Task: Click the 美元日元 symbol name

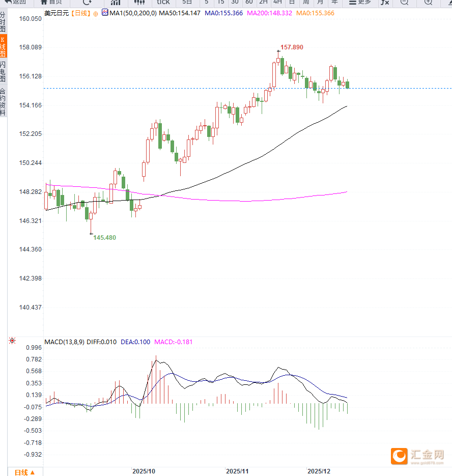Action: 56,13
